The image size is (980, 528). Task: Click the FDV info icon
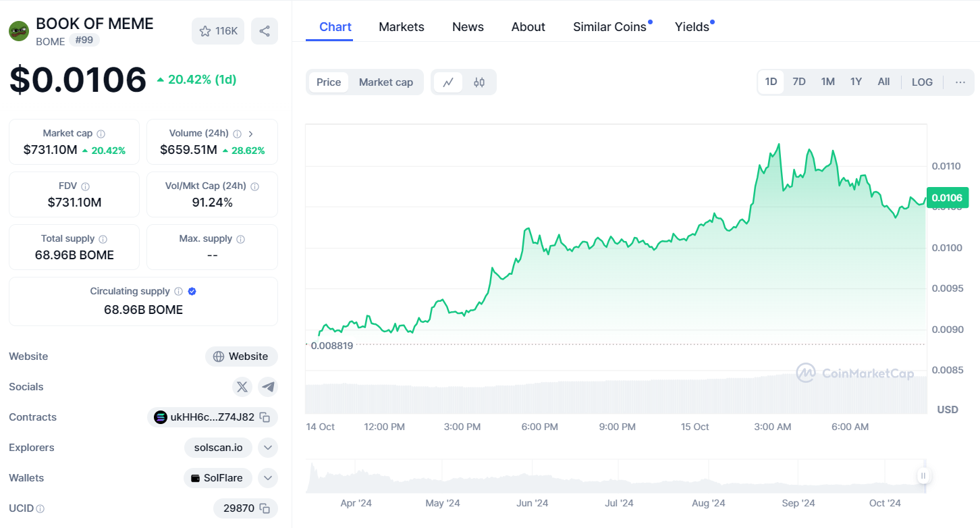pyautogui.click(x=85, y=186)
